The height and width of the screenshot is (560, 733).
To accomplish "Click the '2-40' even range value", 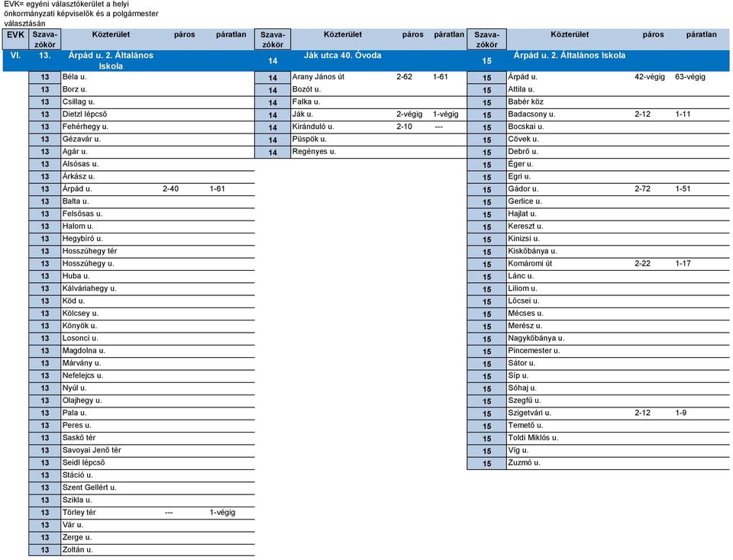I will (x=170, y=189).
